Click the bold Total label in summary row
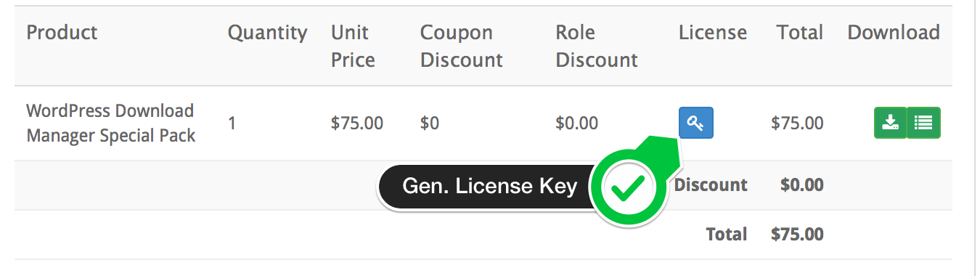Viewport: 980px width, 276px height. pos(726,235)
